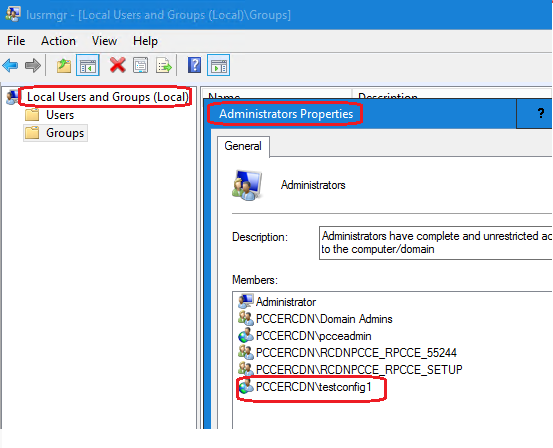Toggle Show/Hide Console Tree icon
This screenshot has width=553, height=448.
pyautogui.click(x=88, y=65)
